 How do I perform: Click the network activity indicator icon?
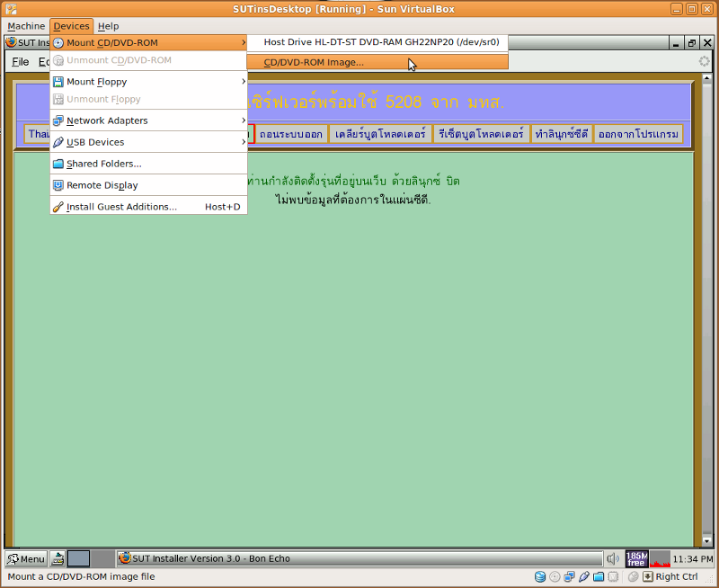(570, 576)
